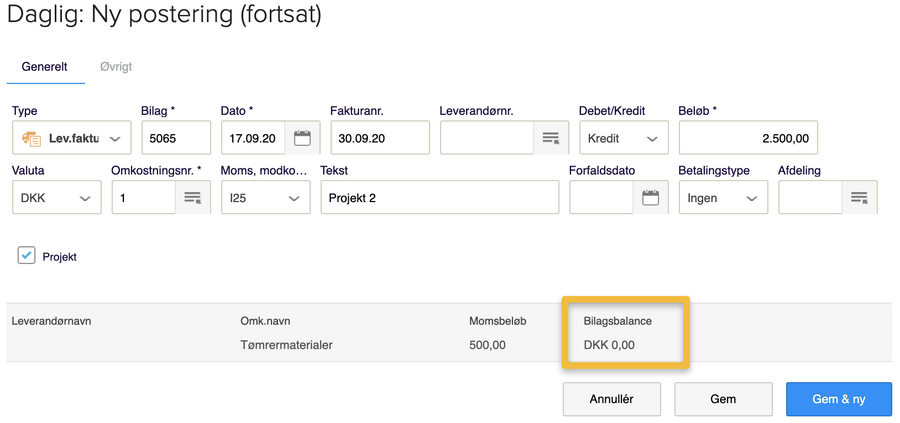
Task: Expand the Valuta DKK dropdown
Action: [56, 198]
